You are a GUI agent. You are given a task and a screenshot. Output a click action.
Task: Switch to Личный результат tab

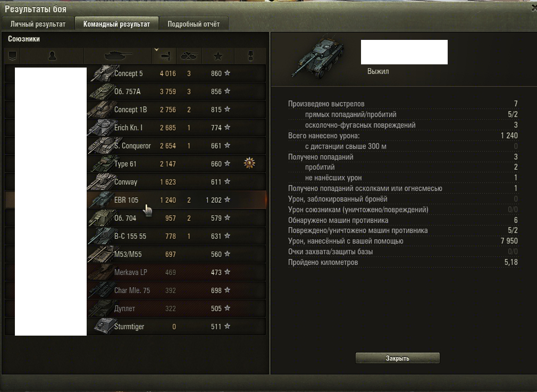pyautogui.click(x=38, y=24)
